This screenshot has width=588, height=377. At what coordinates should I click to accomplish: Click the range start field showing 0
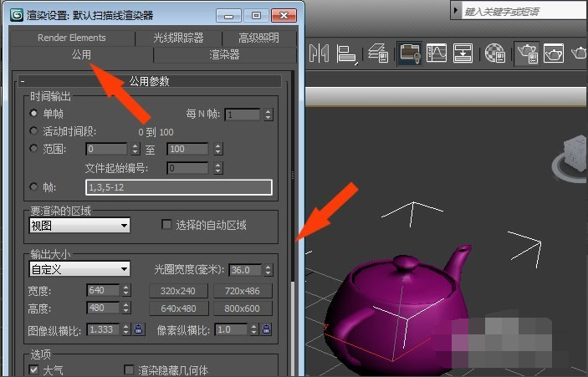tap(106, 149)
